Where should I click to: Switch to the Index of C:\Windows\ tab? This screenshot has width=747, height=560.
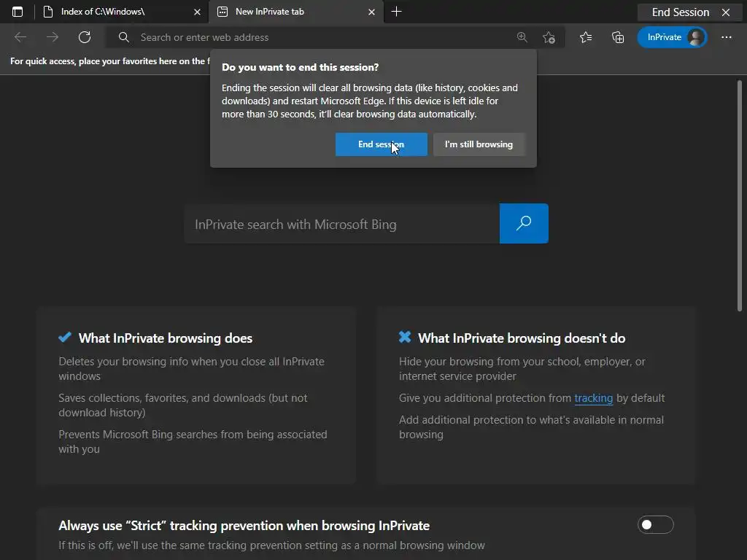click(x=123, y=12)
